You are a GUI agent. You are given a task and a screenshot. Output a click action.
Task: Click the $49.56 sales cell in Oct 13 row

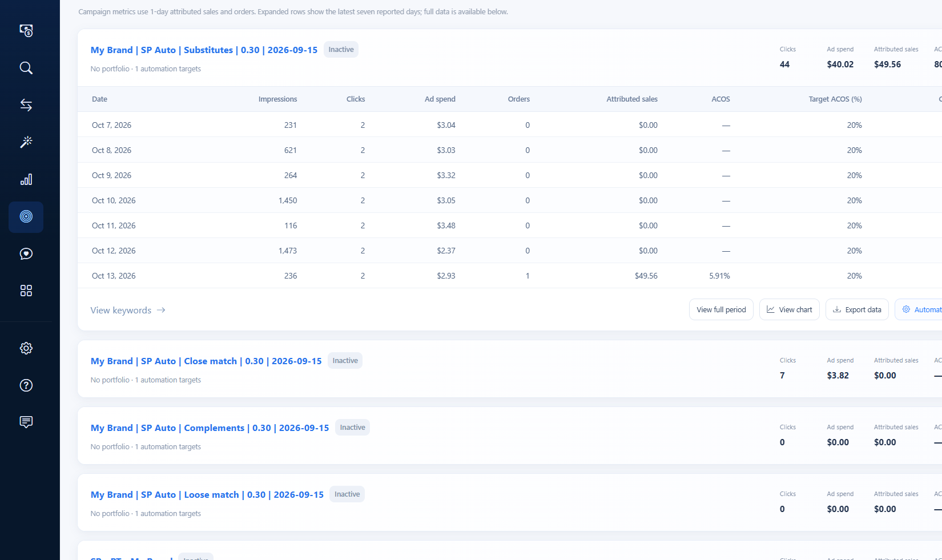pos(646,276)
